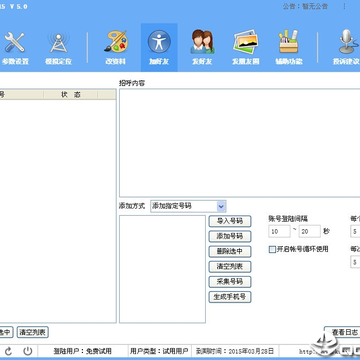Enable the 开启帐号循环使用 checkbox

pos(272,249)
